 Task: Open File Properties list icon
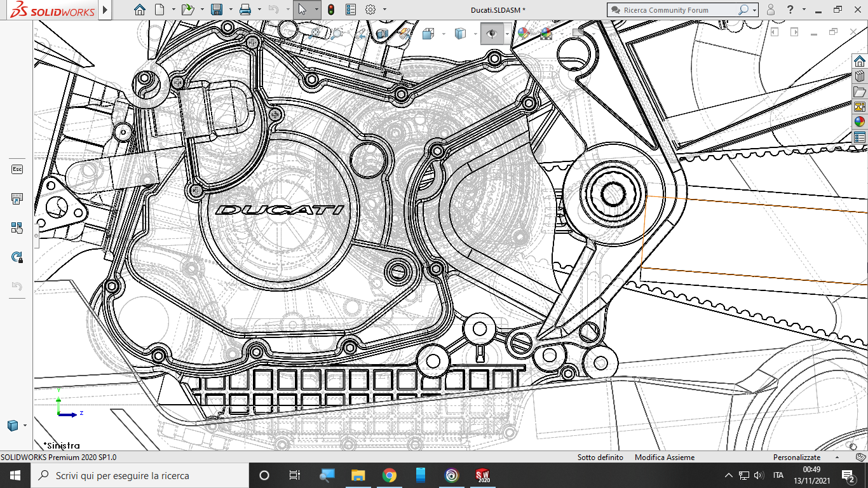pos(351,10)
